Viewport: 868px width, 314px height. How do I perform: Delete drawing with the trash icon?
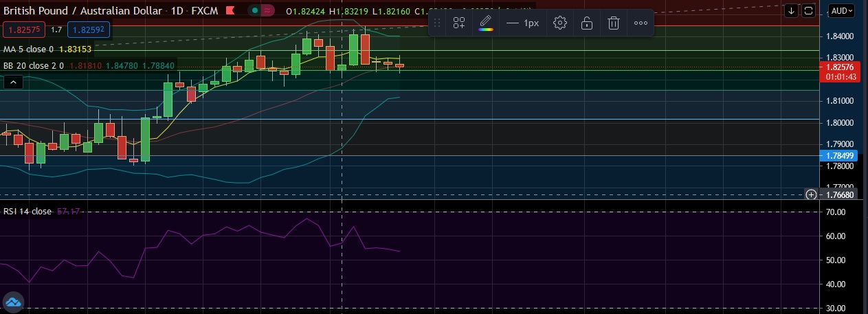[614, 23]
